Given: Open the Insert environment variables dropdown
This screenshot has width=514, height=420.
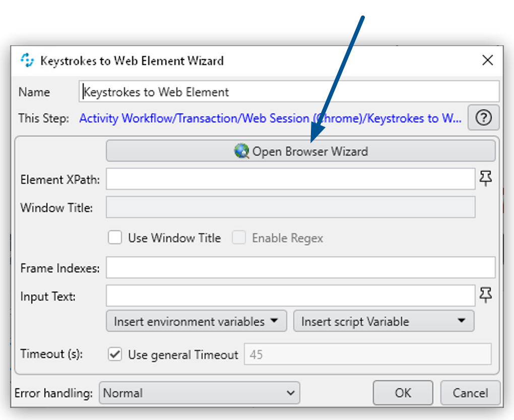Looking at the screenshot, I should point(196,321).
